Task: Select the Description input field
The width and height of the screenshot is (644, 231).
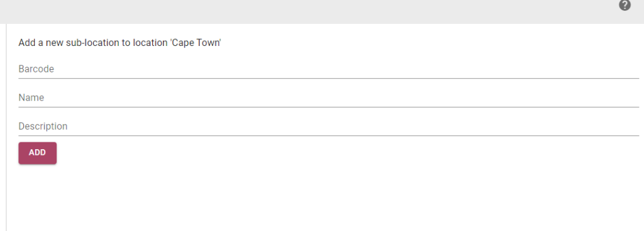Action: tap(328, 127)
